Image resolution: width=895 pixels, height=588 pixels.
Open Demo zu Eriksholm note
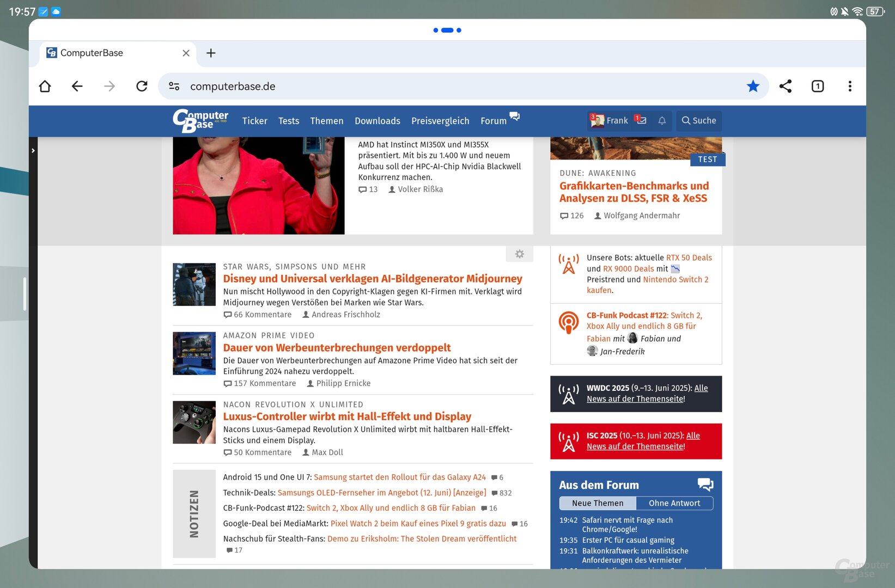(422, 538)
